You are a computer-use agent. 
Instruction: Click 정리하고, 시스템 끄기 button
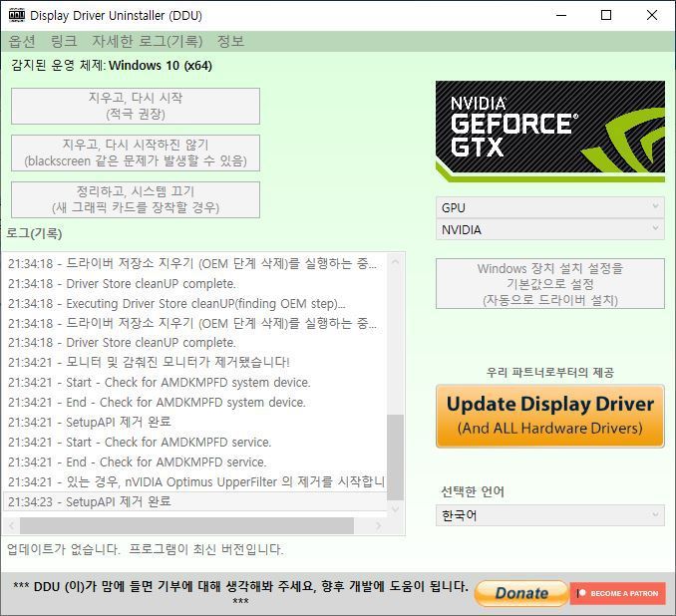[x=136, y=199]
